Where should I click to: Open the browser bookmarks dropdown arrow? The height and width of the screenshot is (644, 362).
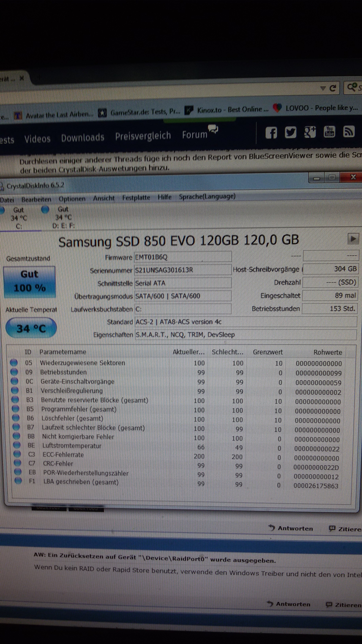coord(323,88)
